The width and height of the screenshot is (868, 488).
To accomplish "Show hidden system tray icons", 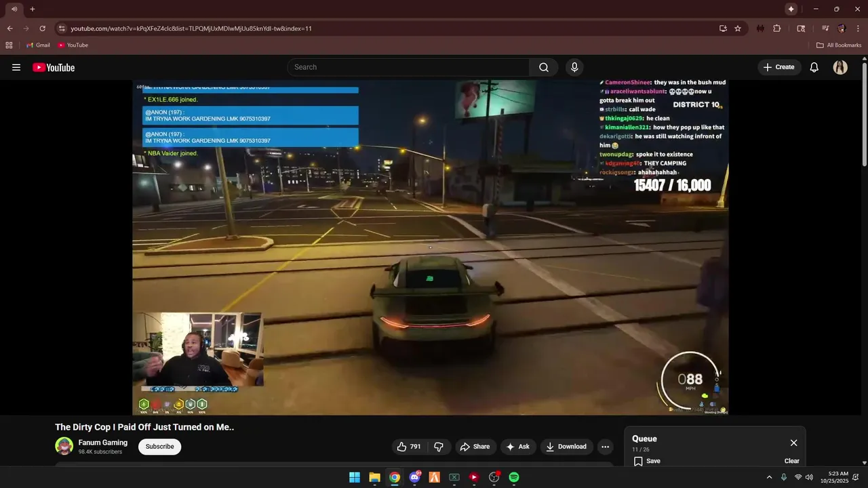I will (x=769, y=477).
